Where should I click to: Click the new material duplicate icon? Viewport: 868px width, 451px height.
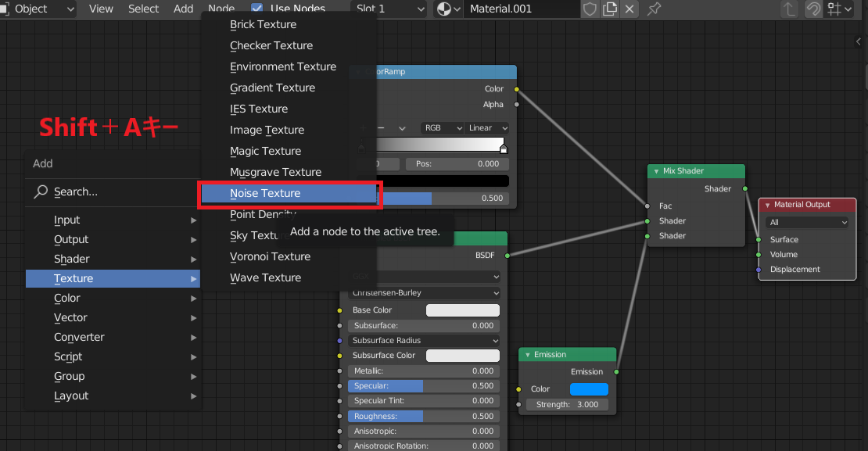tap(609, 9)
